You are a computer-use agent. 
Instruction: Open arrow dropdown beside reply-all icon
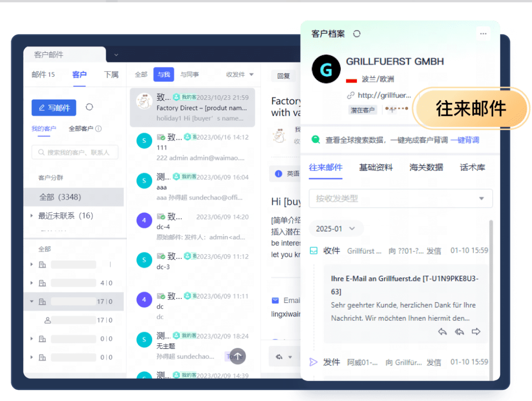coord(290,357)
